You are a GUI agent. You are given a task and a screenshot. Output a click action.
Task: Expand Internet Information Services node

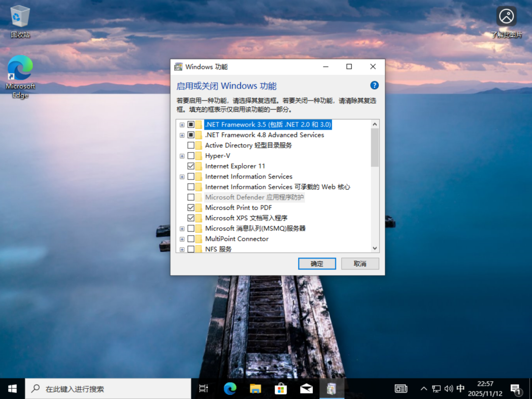coord(182,177)
